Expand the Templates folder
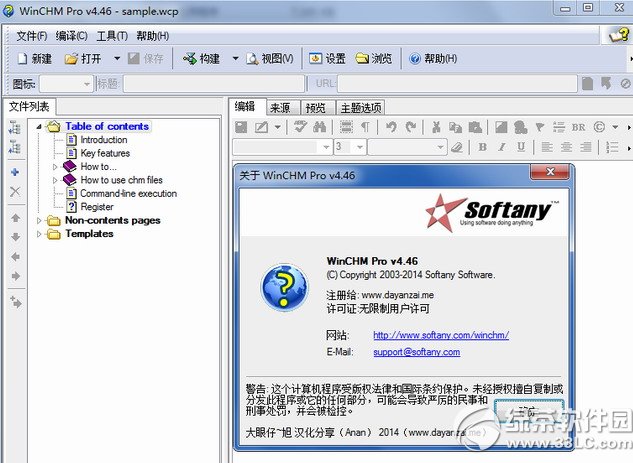Screen dimensions: 633x463 click(x=39, y=234)
